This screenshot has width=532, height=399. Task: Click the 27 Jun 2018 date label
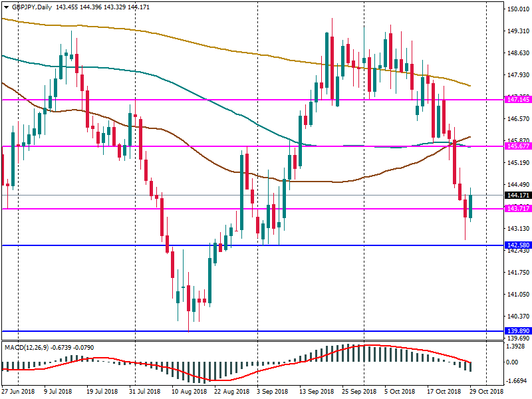click(x=19, y=391)
